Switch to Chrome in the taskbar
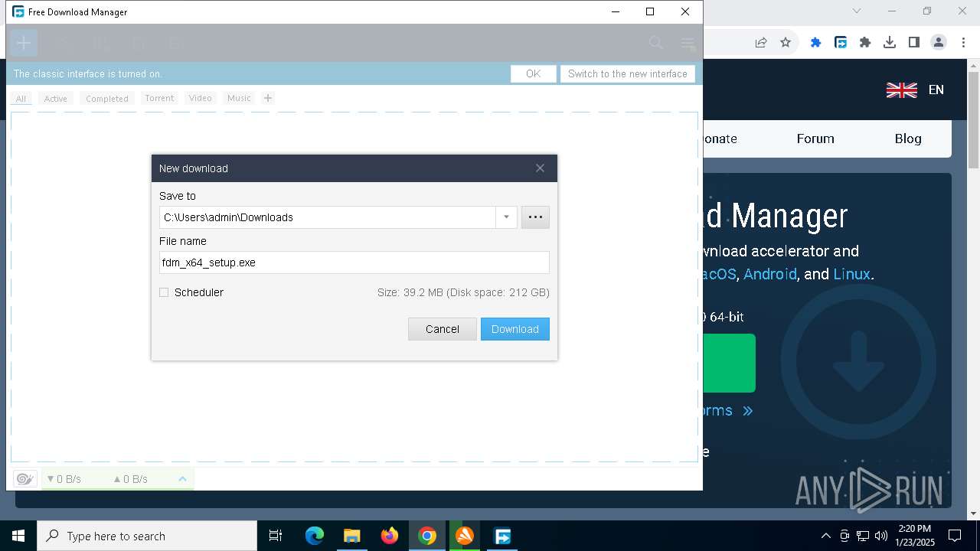The height and width of the screenshot is (551, 980). point(427,536)
